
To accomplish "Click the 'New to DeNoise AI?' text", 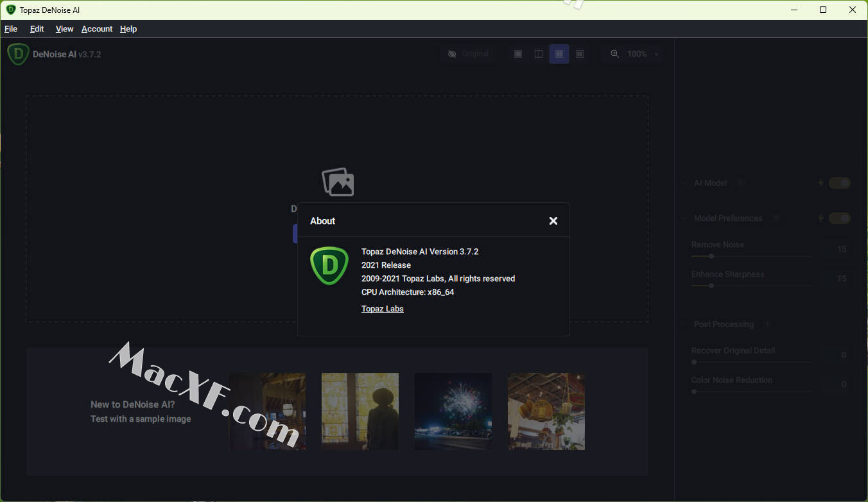I will pyautogui.click(x=132, y=404).
